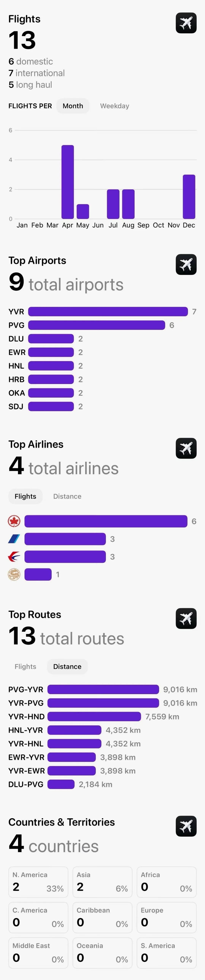Image resolution: width=205 pixels, height=980 pixels.
Task: Switch Top Airlines to Distance
Action: 67,496
